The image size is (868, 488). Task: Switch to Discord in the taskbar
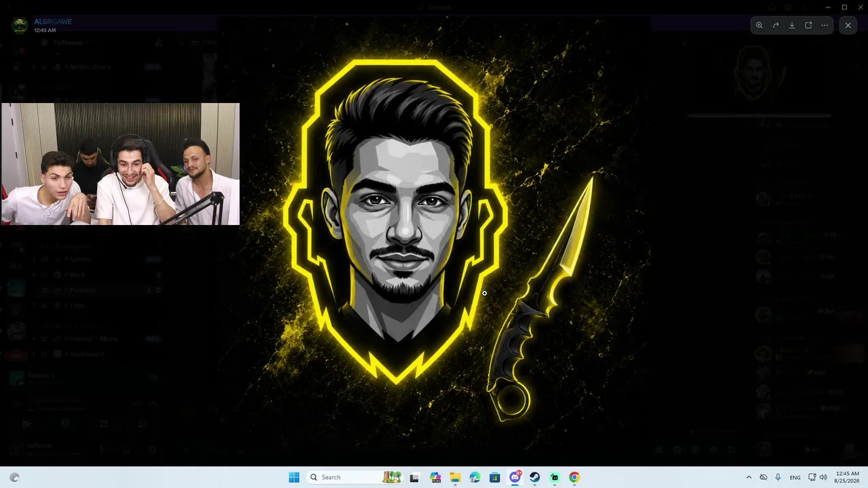(515, 477)
